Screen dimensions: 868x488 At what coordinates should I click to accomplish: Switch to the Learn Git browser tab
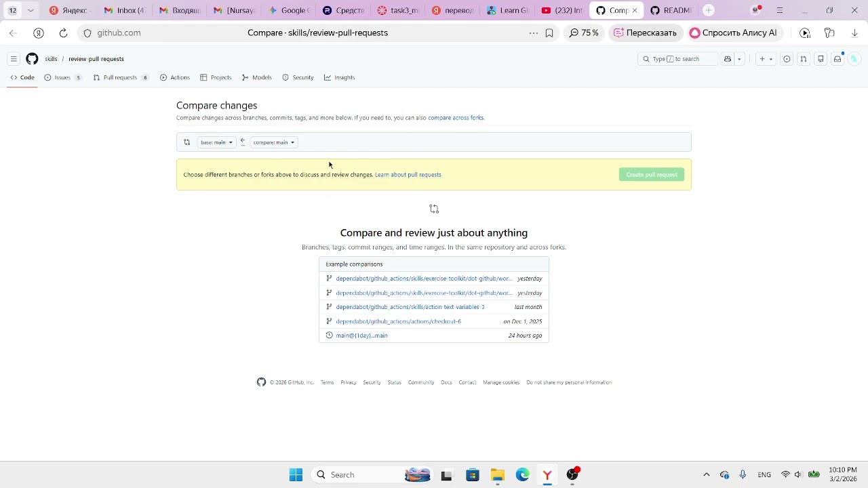point(508,10)
